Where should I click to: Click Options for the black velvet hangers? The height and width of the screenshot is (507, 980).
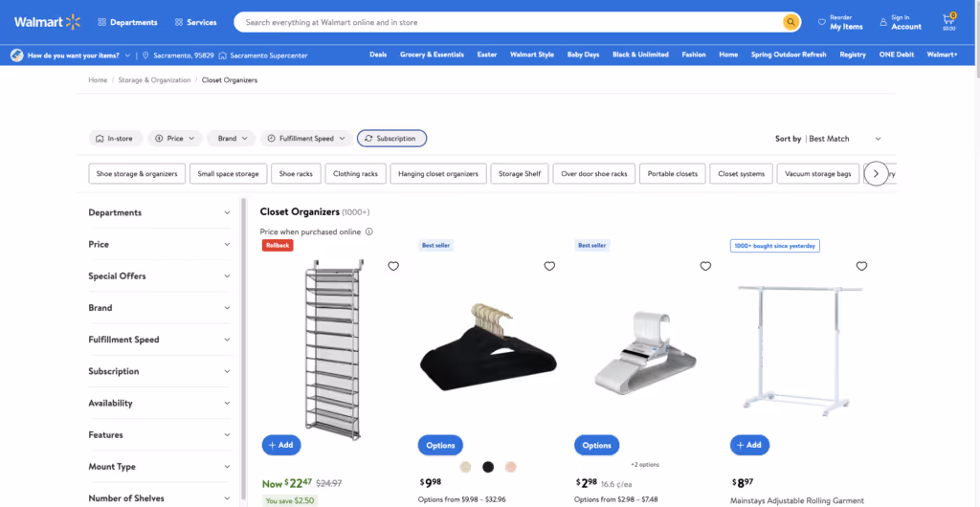[x=440, y=445]
